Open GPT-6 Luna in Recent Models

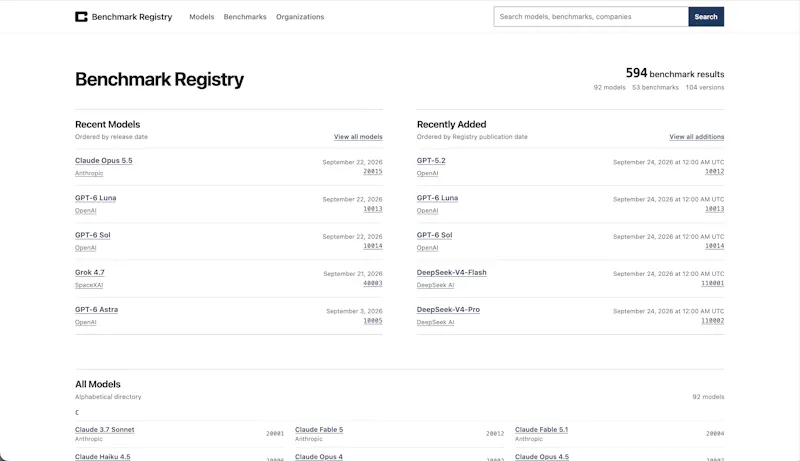[95, 198]
